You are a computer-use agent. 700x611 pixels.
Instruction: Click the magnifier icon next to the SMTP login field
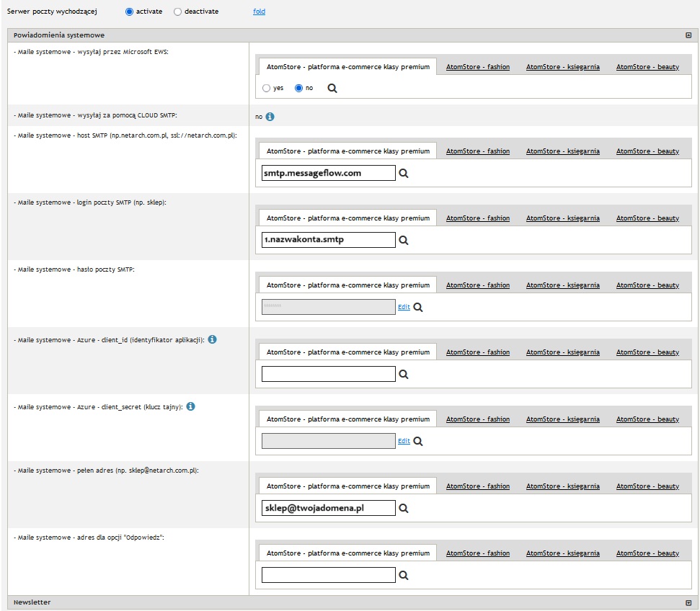click(404, 241)
